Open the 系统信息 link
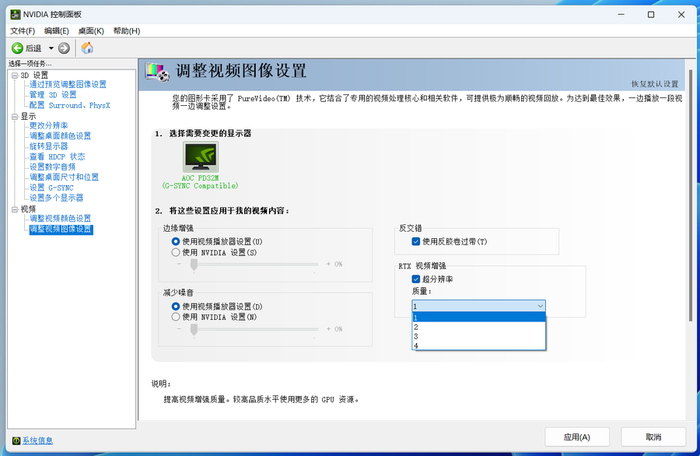 [x=38, y=441]
